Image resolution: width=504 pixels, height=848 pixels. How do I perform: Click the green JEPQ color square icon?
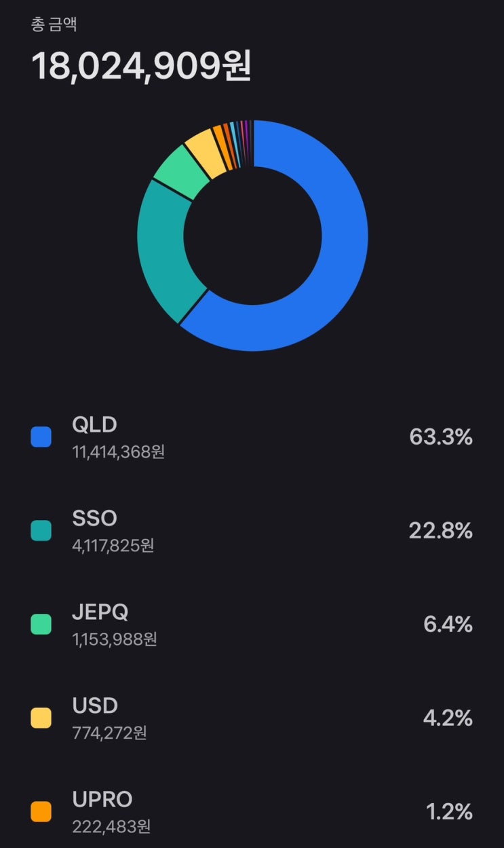click(x=41, y=624)
